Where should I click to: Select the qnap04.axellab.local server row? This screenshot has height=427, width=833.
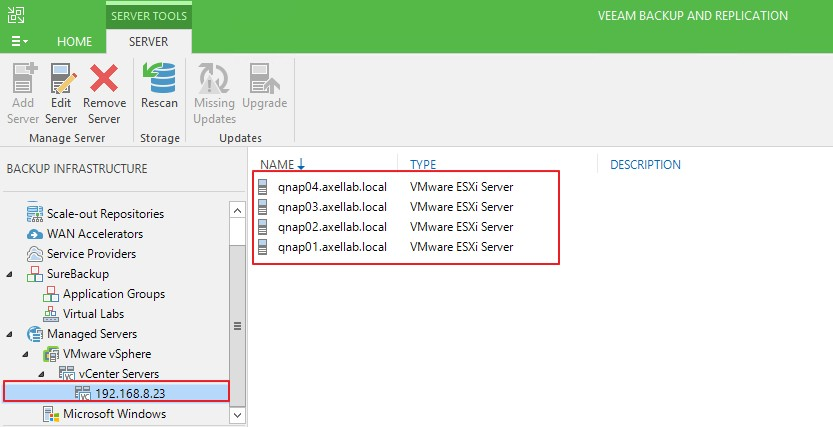tap(332, 187)
